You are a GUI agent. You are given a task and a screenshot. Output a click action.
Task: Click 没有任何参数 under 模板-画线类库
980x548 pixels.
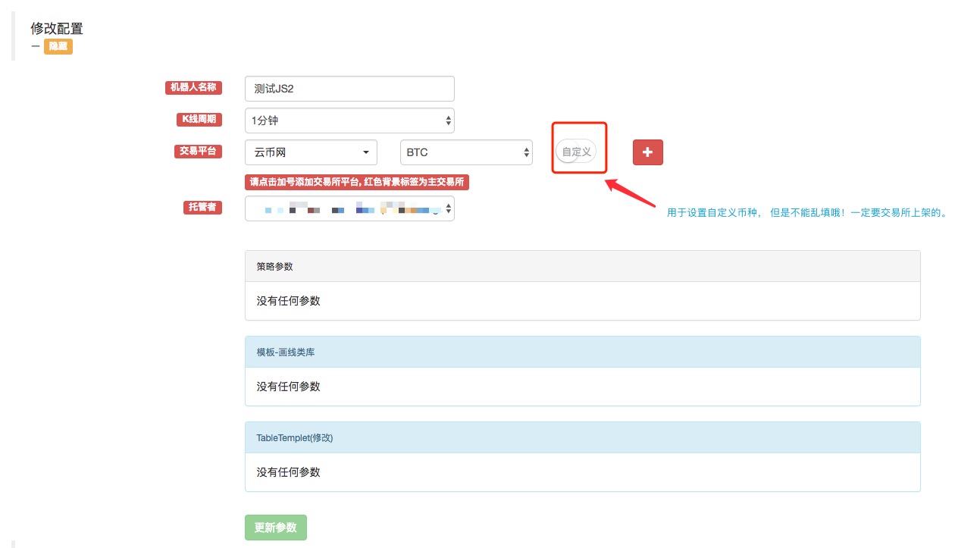pyautogui.click(x=288, y=387)
